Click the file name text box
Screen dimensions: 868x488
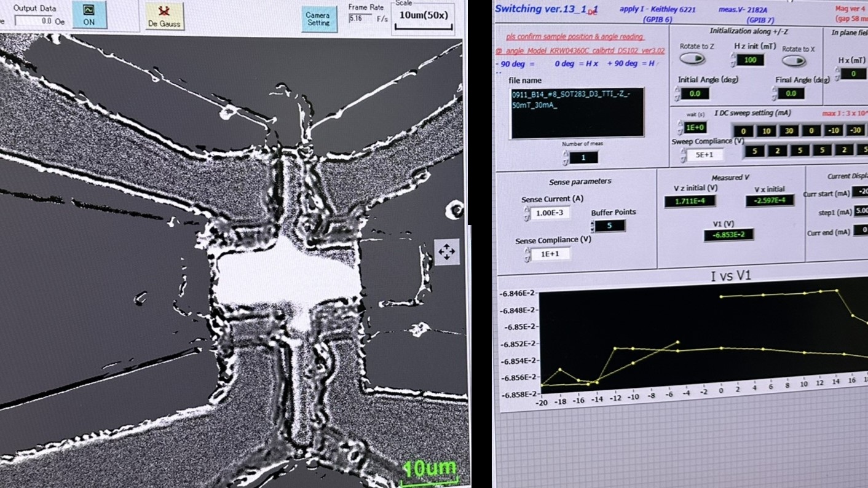point(577,112)
